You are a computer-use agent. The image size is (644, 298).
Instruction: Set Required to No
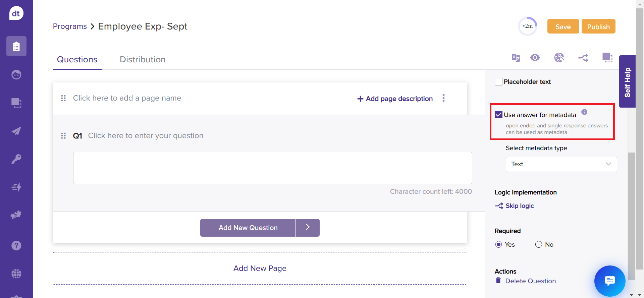pyautogui.click(x=539, y=245)
